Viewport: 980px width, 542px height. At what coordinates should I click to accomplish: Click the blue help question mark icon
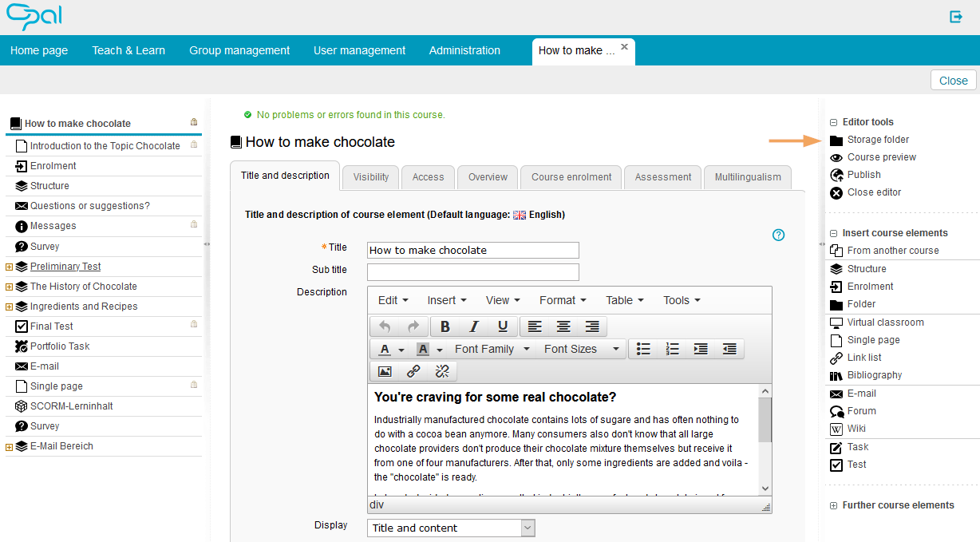[x=779, y=235]
